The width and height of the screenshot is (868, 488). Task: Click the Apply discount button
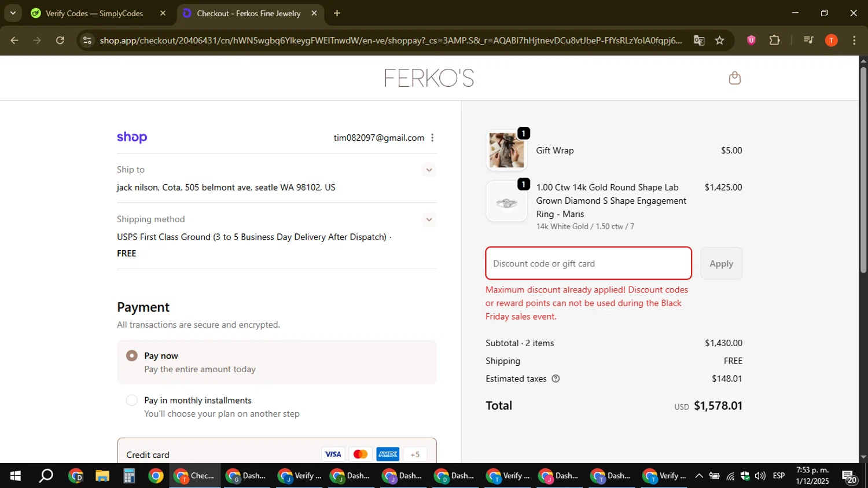click(721, 263)
